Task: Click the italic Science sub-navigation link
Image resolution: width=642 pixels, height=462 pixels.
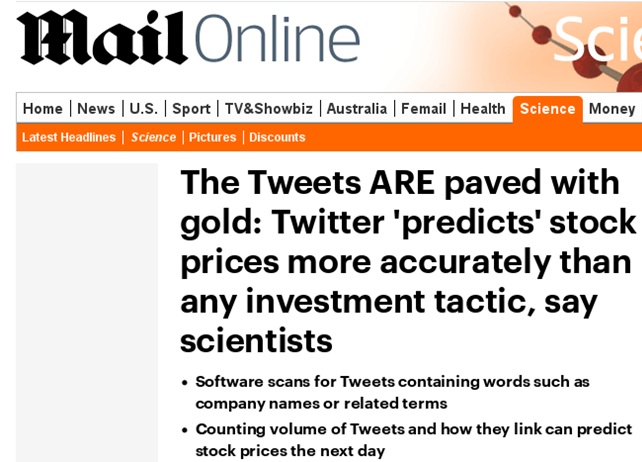Action: click(153, 137)
